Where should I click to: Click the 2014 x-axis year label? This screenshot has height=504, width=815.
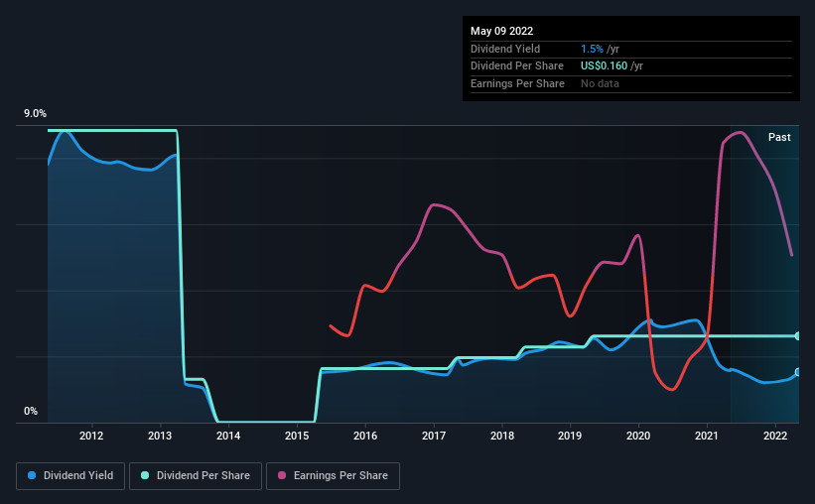point(228,436)
